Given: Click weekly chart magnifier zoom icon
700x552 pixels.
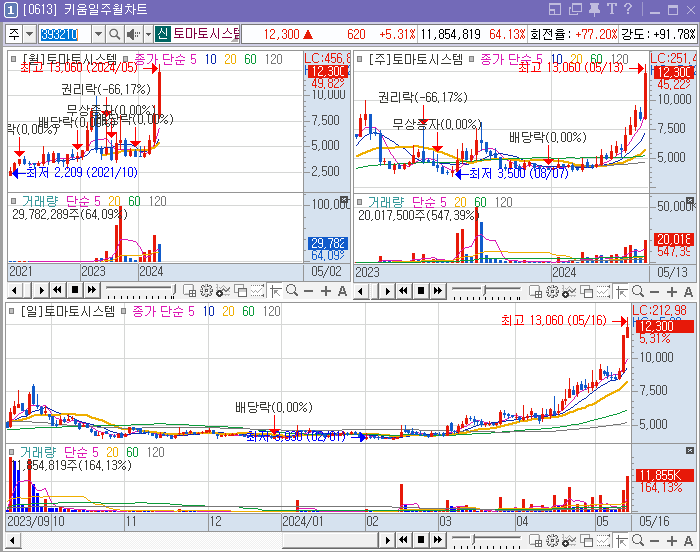Looking at the screenshot, I should coord(638,292).
